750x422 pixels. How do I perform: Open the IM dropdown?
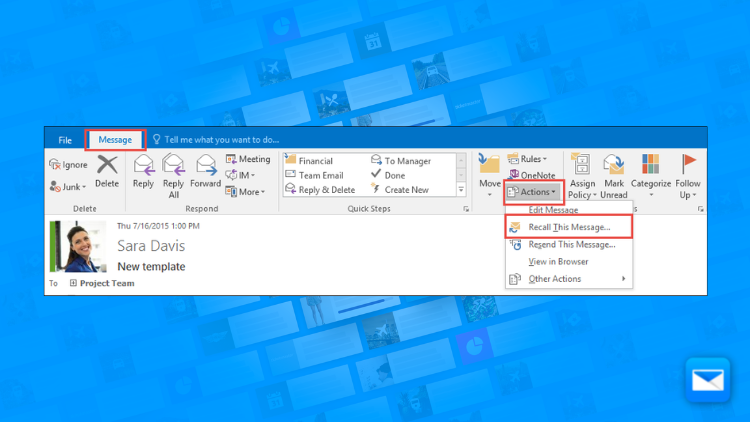(240, 175)
